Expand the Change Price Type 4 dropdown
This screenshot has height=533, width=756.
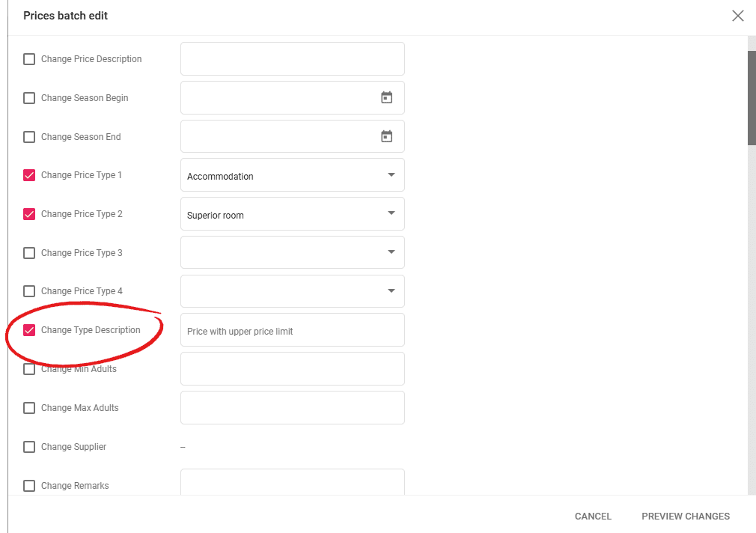(x=391, y=291)
